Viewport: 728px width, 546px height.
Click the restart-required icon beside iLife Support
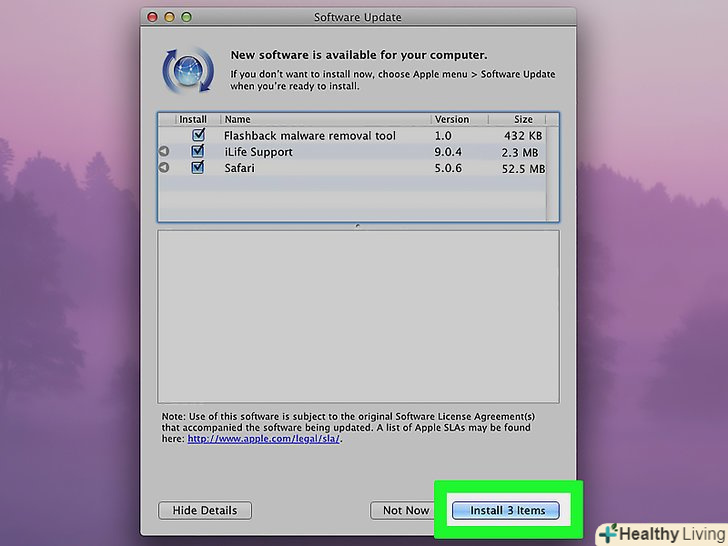[x=164, y=151]
